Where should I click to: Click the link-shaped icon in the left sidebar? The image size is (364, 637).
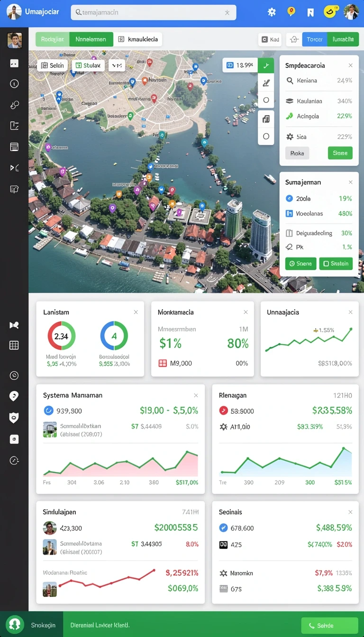click(x=14, y=105)
